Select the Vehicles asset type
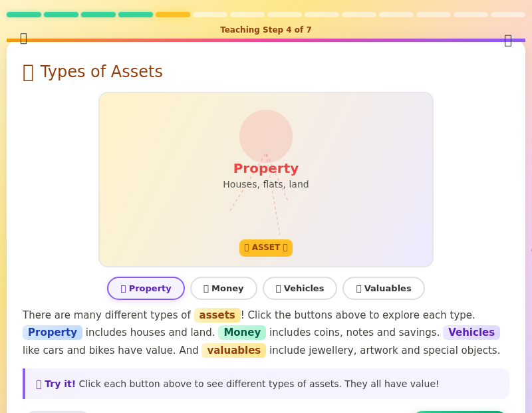Screen dimensions: 532x413 point(300,288)
